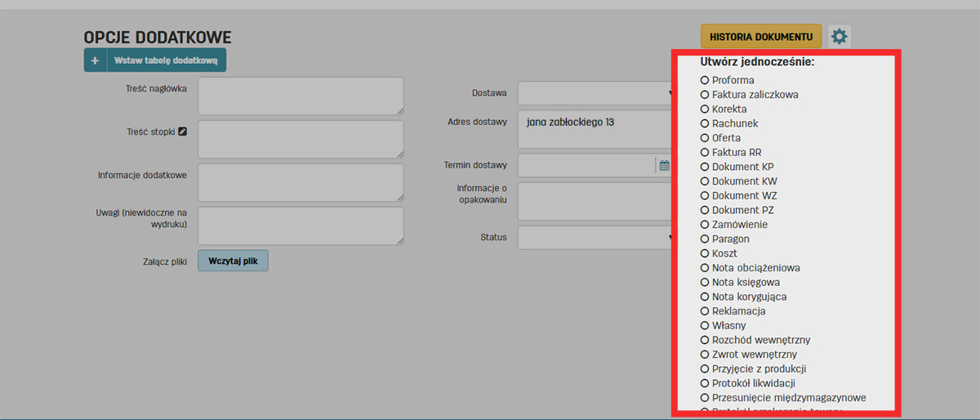Select Nota księgowa radio button
Viewport: 980px width, 420px height.
click(x=705, y=282)
